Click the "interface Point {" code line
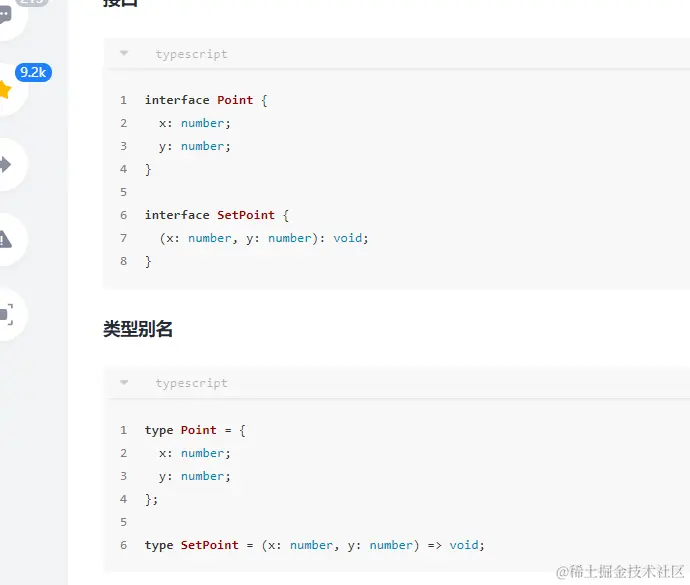 (x=206, y=100)
